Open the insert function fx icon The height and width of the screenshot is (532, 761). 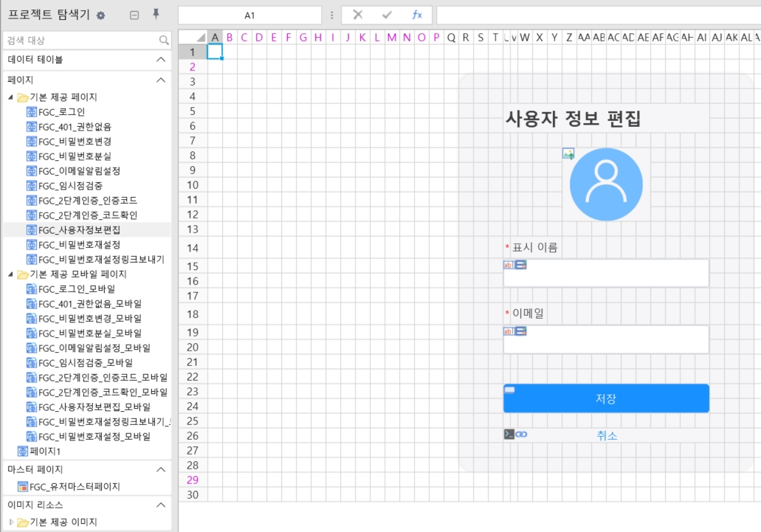pos(417,15)
